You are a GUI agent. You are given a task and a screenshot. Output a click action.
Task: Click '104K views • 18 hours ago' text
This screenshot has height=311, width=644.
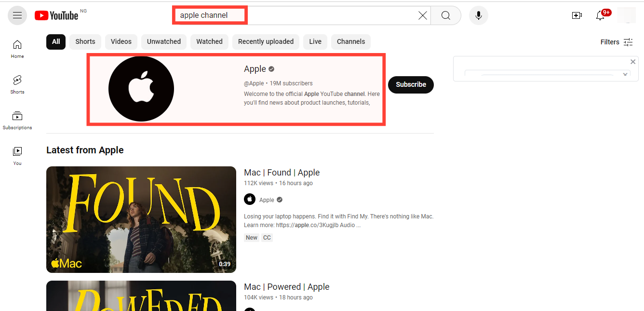point(278,297)
